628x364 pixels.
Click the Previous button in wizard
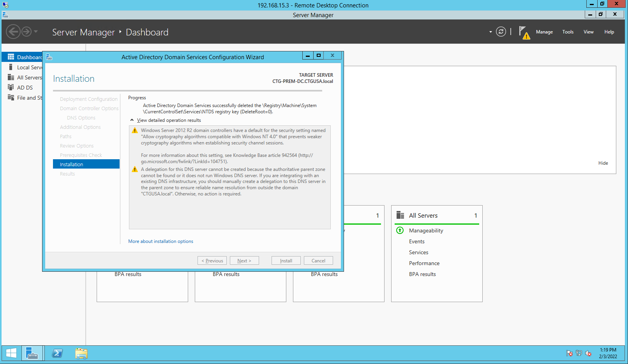point(212,261)
